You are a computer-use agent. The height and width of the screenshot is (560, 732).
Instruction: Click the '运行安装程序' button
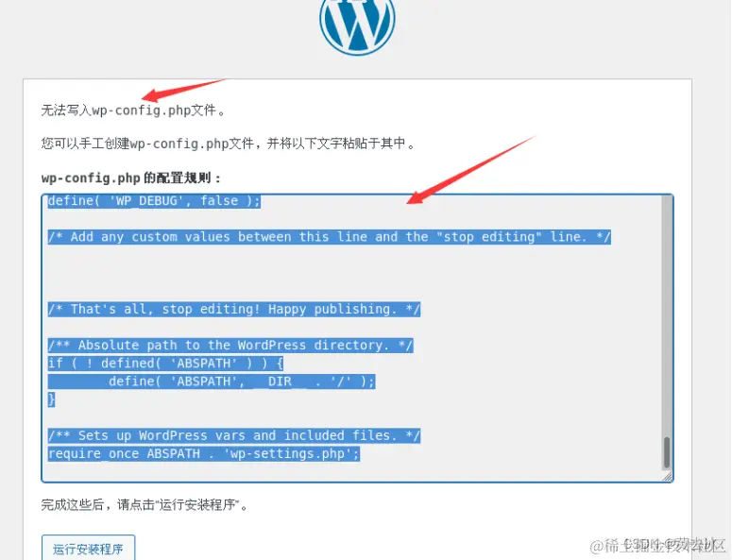tap(88, 548)
